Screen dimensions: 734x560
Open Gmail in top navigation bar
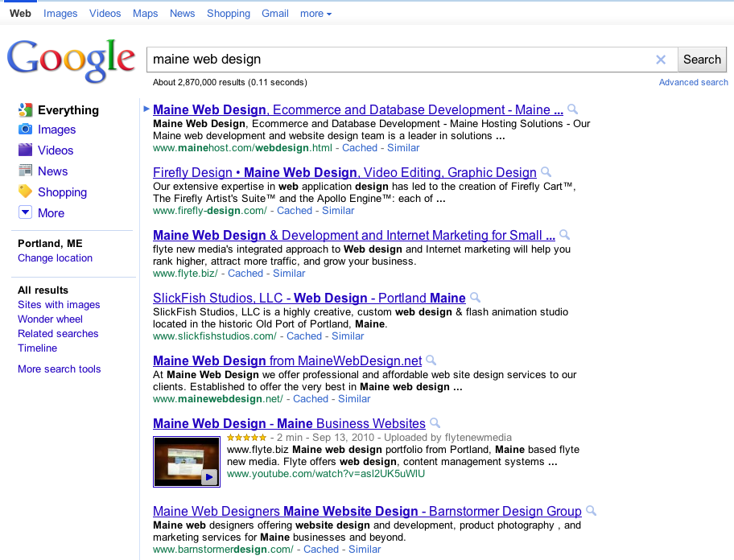pyautogui.click(x=274, y=14)
